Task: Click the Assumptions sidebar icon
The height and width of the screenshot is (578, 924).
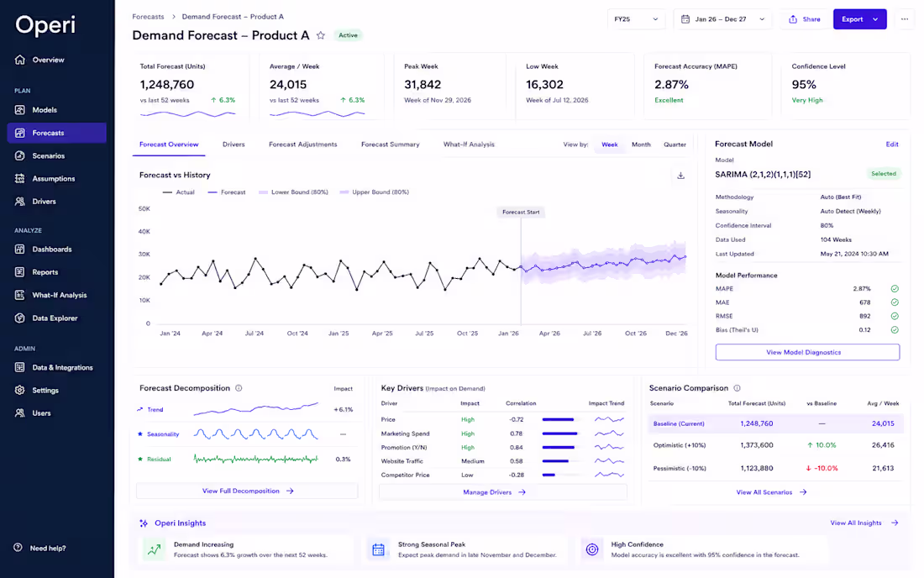Action: pyautogui.click(x=20, y=179)
